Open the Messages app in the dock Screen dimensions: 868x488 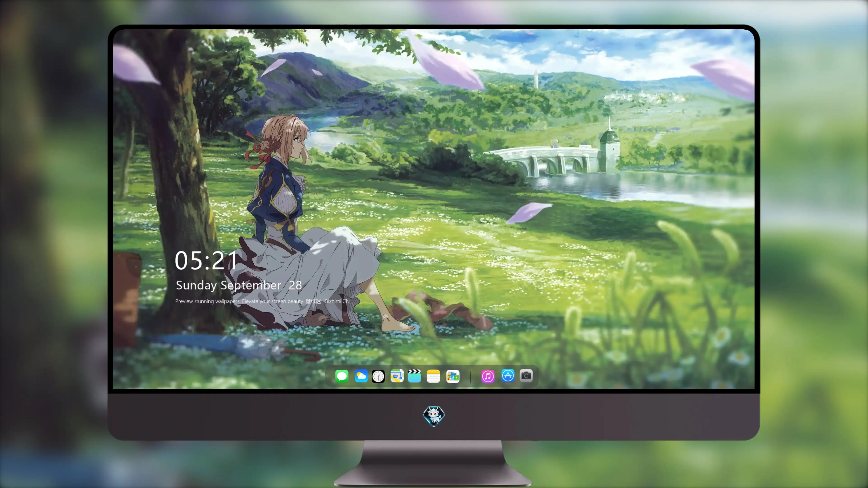click(342, 376)
